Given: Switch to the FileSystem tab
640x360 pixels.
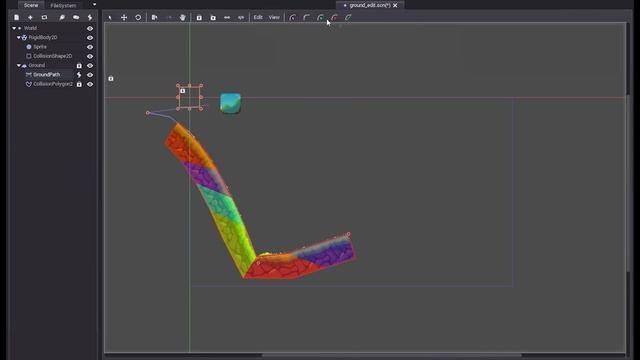Looking at the screenshot, I should point(63,6).
